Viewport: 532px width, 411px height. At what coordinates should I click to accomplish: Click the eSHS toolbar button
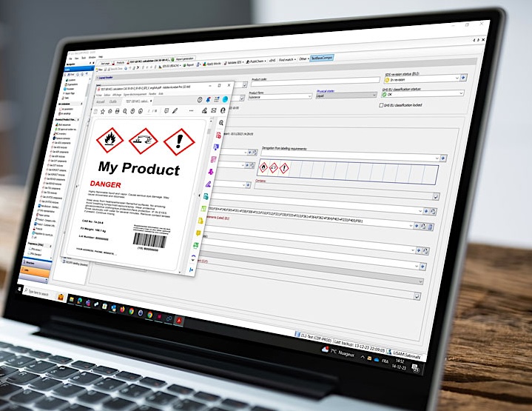coord(272,61)
